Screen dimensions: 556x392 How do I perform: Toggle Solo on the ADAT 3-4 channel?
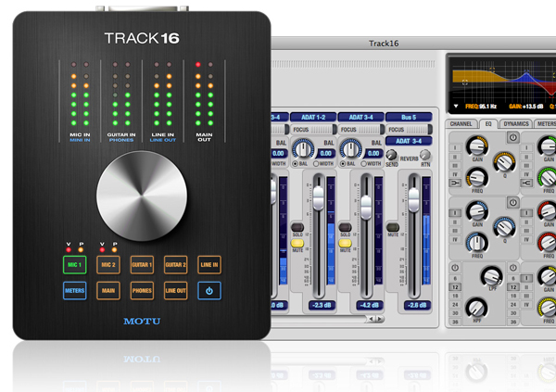[x=344, y=226]
